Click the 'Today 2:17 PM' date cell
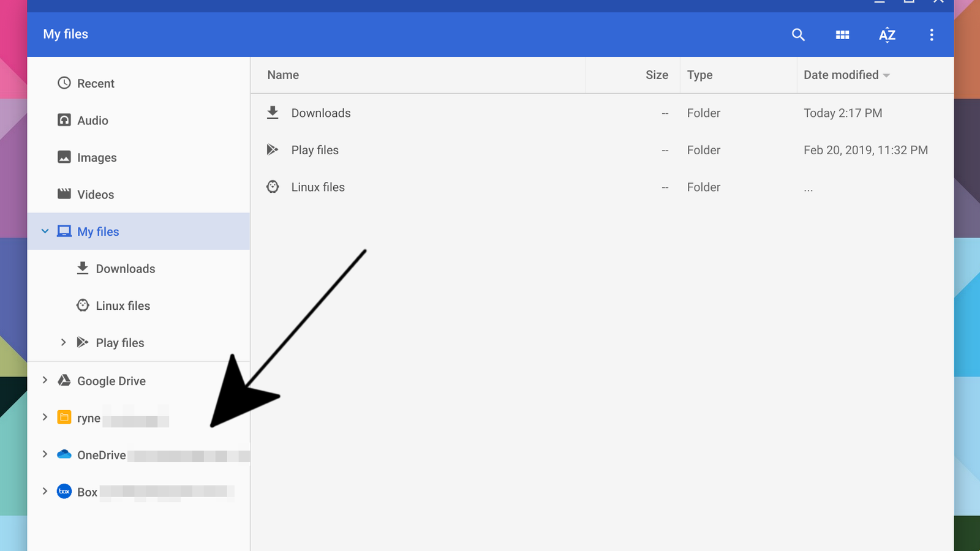 (843, 113)
